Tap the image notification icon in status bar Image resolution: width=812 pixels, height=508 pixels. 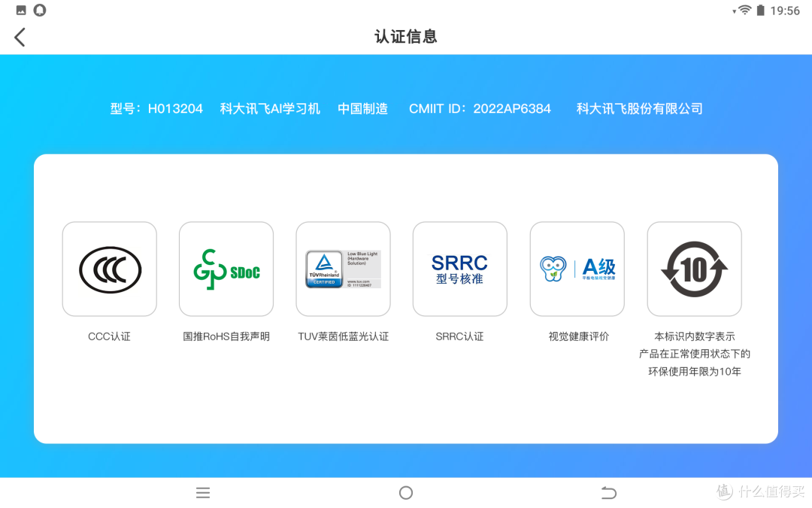coord(21,11)
